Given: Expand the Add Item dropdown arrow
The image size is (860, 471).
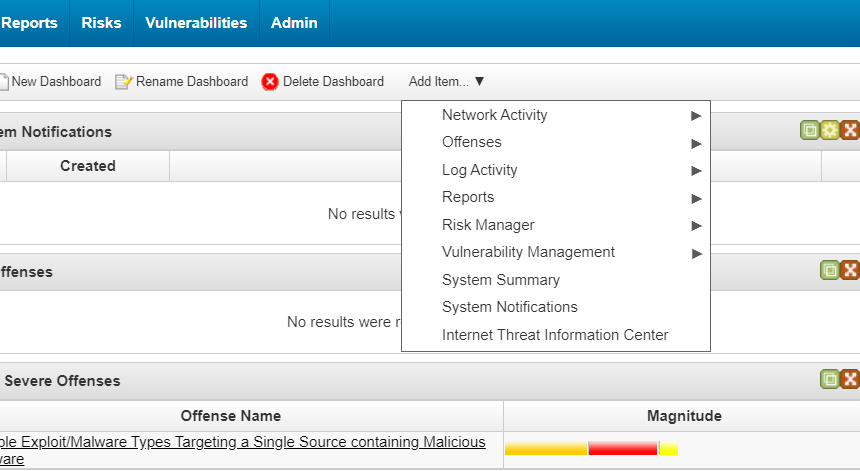Looking at the screenshot, I should pos(479,82).
